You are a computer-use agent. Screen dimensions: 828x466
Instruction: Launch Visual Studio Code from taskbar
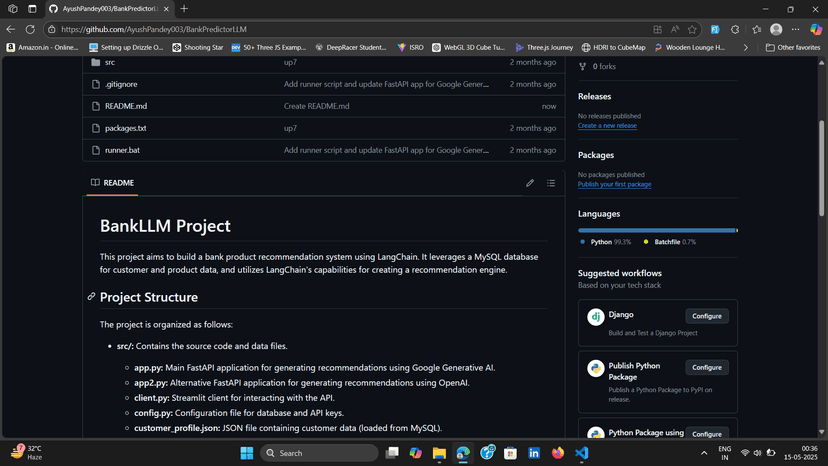click(x=581, y=453)
